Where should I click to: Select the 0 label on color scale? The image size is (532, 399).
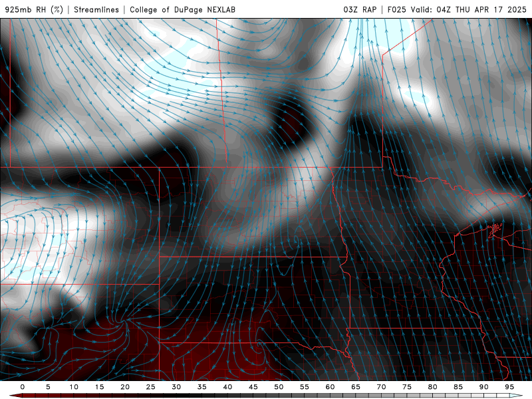tap(23, 387)
